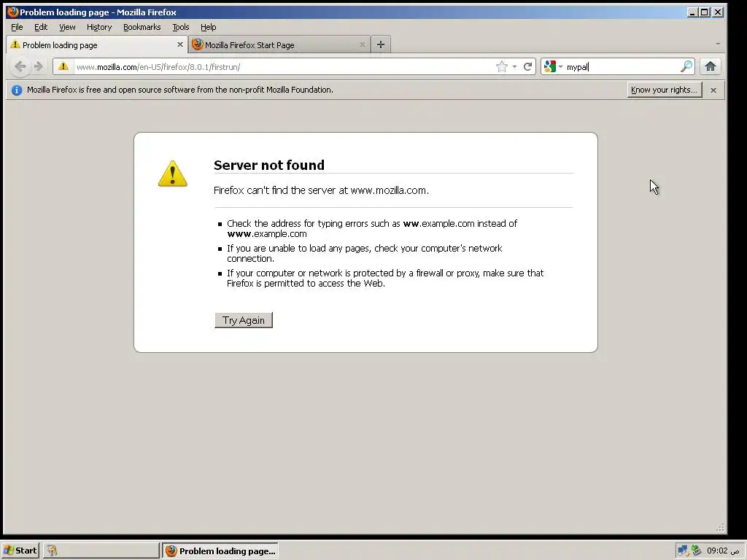
Task: Close the Problem loading page tab
Action: point(180,44)
